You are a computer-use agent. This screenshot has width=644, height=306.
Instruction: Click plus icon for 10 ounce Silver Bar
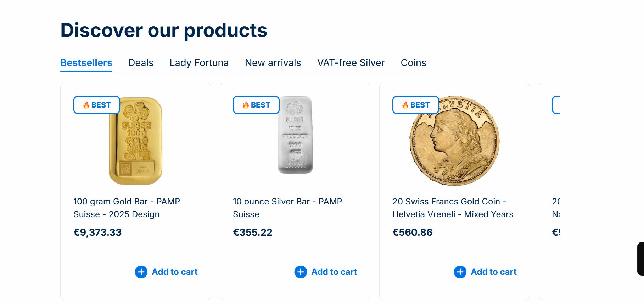pos(301,272)
